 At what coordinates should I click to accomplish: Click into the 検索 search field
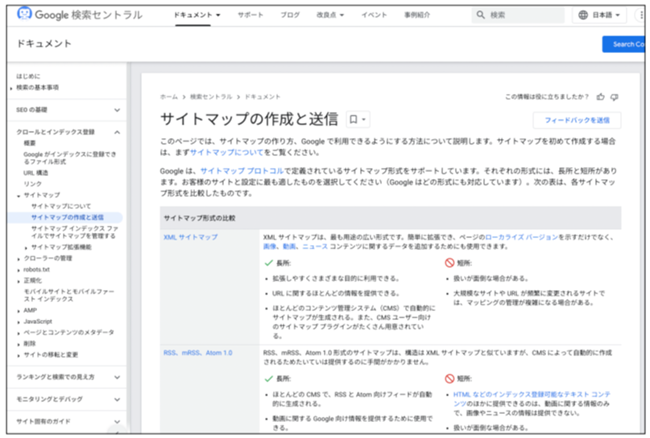[x=520, y=16]
